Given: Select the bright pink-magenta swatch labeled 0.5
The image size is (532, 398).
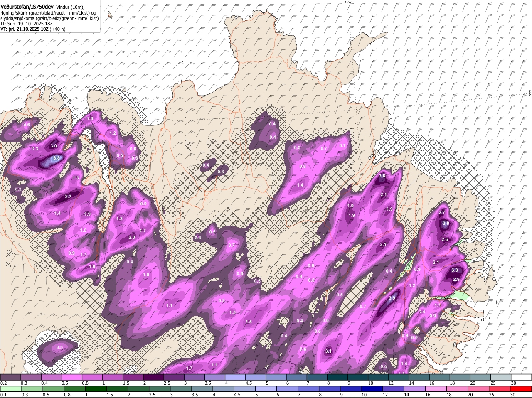Looking at the screenshot, I should 71,377.
